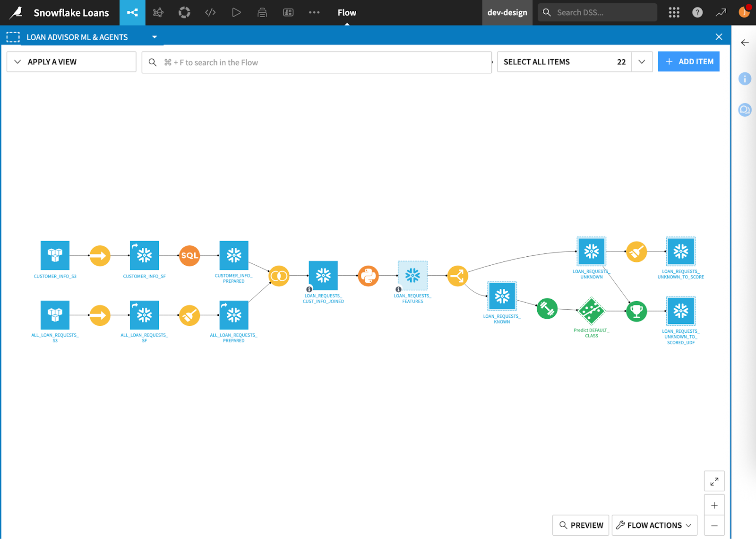Screen dimensions: 756x539
Task: Select the Python recipe node
Action: pyautogui.click(x=368, y=276)
